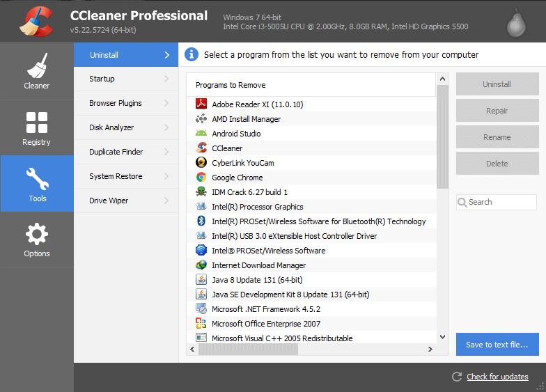Click the Intel PROSet/Wireless Software wifi icon

coord(201,251)
